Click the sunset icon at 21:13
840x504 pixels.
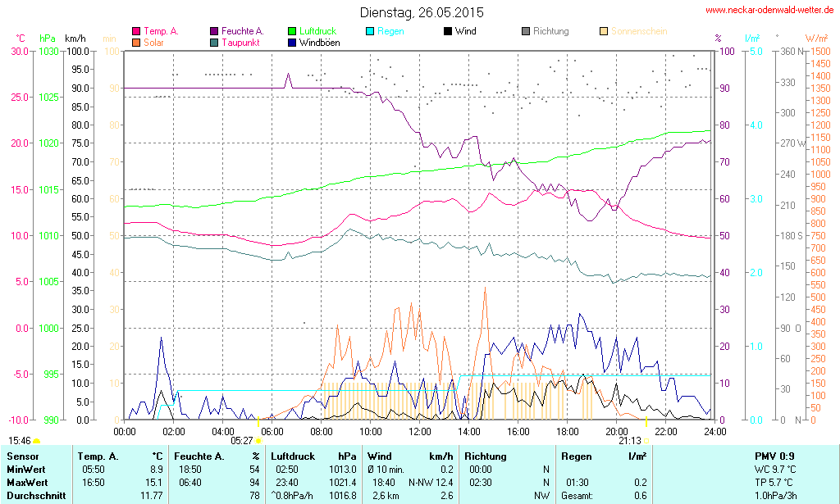647,441
